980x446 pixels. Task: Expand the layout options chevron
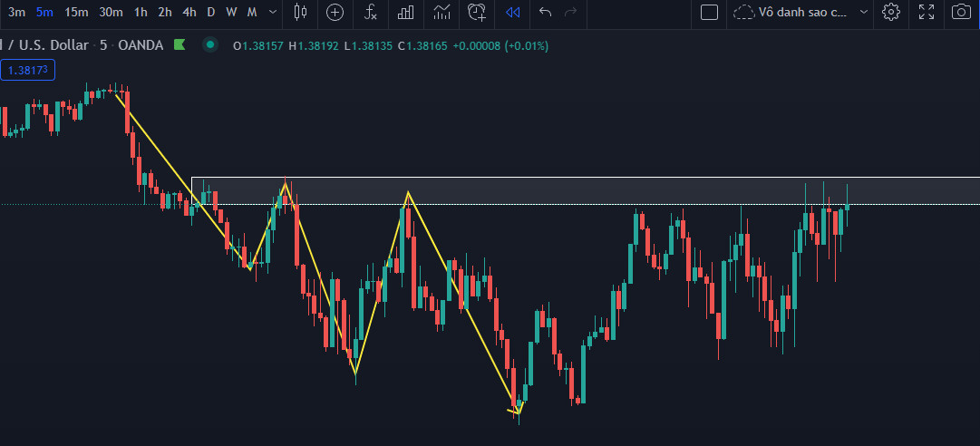(x=863, y=12)
